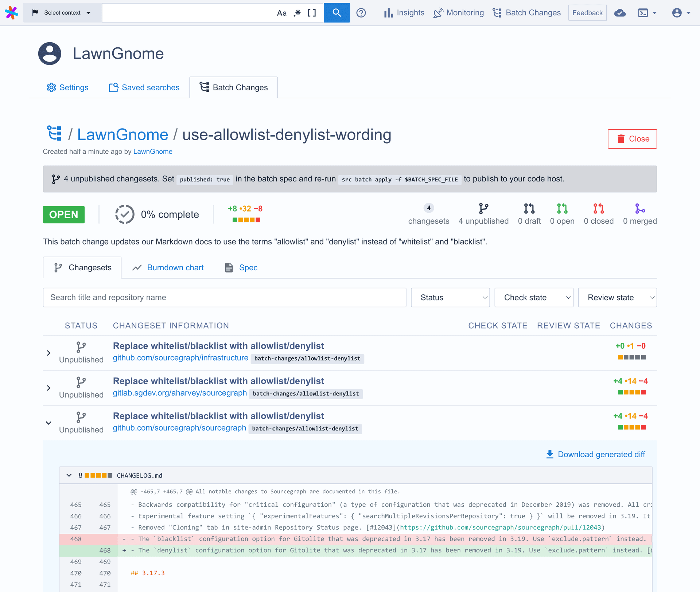Image resolution: width=700 pixels, height=592 pixels.
Task: Click the OPEN status badge
Action: point(64,215)
